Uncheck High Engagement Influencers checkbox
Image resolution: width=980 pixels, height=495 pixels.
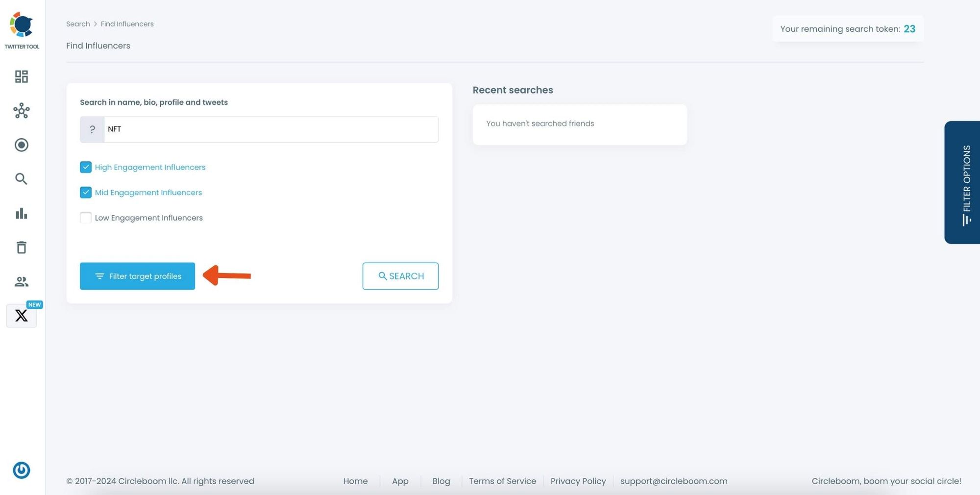click(x=86, y=167)
